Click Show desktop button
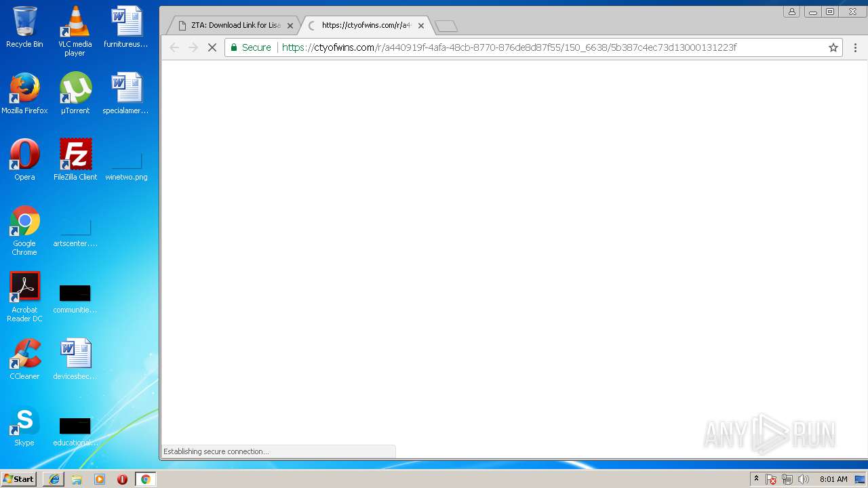 click(861, 479)
